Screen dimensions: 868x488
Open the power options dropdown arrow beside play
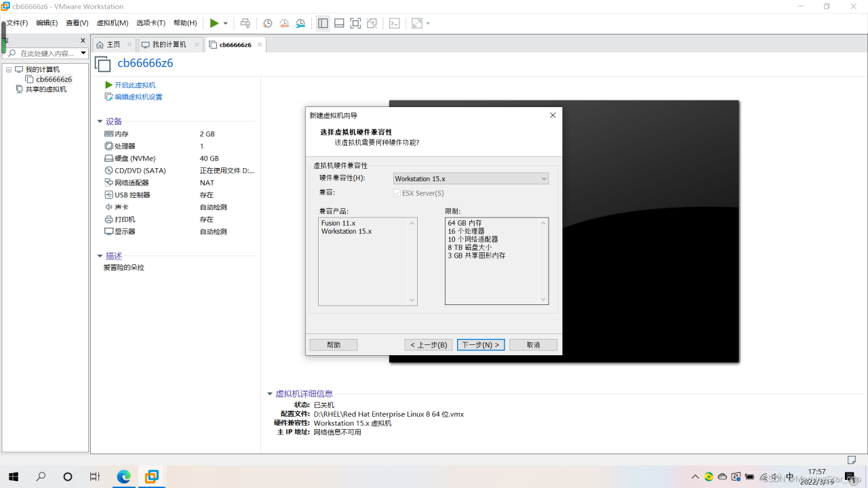(226, 24)
